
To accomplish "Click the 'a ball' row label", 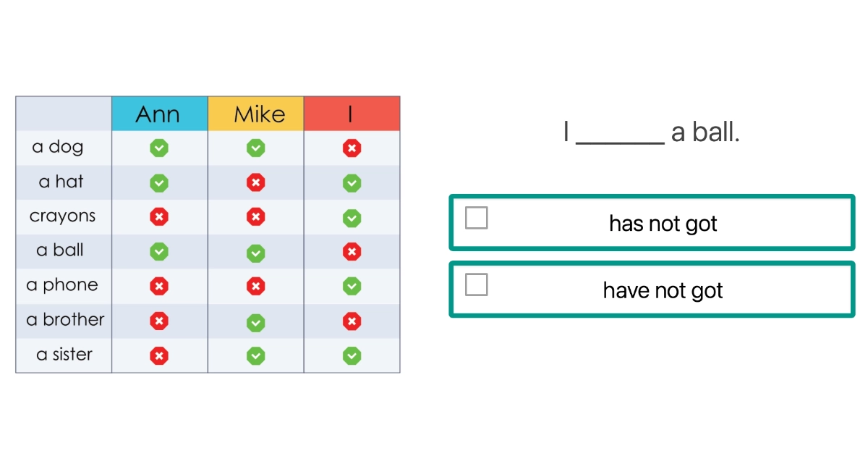I will click(x=60, y=250).
